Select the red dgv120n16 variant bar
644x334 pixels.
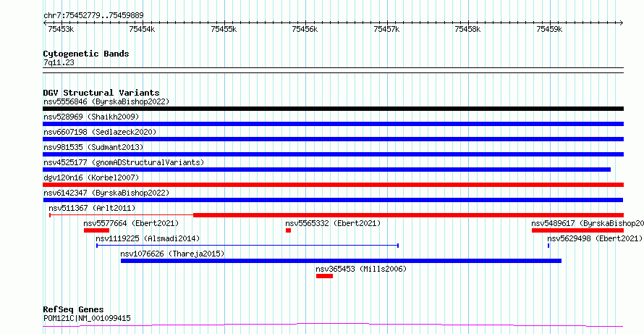[333, 185]
